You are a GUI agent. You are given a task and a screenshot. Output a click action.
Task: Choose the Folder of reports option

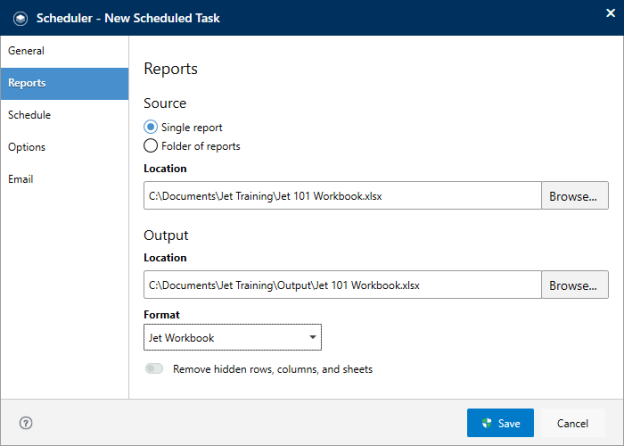coord(151,146)
